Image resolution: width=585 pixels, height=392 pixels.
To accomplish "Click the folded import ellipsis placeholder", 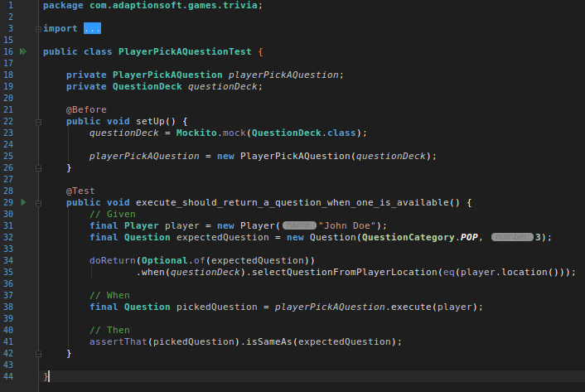I will (x=92, y=28).
